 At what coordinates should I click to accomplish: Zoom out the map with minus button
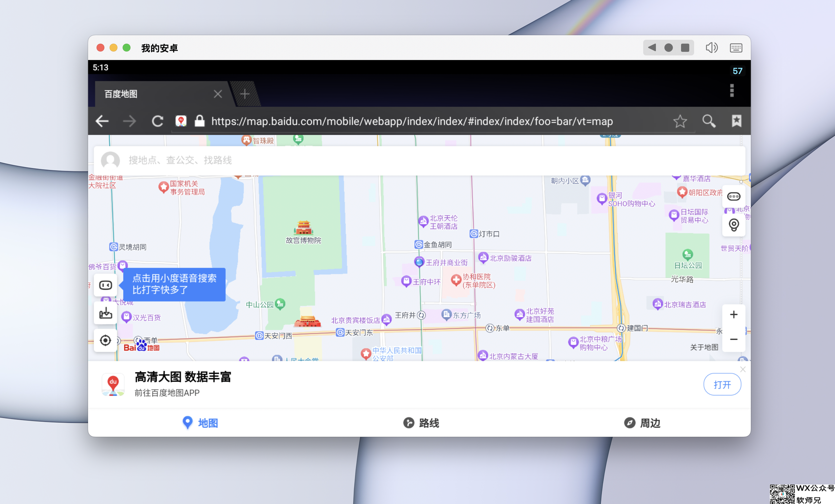click(x=734, y=339)
